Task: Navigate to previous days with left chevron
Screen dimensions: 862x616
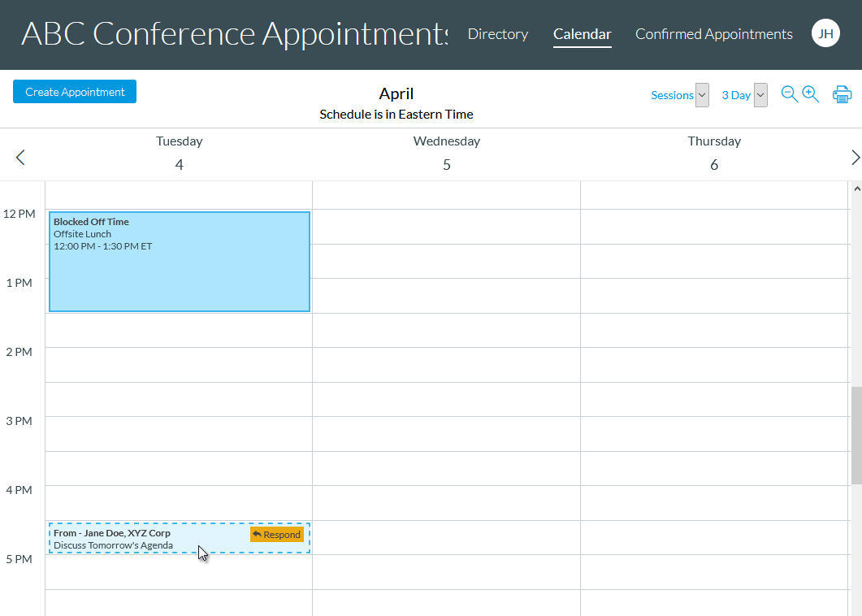Action: (19, 156)
